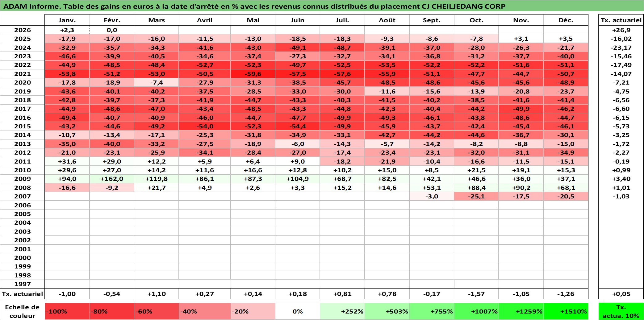Click the +1259% legend swatch

pos(521,311)
